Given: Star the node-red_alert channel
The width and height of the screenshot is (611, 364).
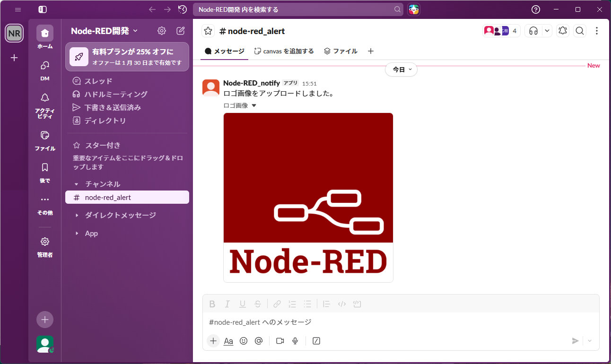Looking at the screenshot, I should 208,31.
